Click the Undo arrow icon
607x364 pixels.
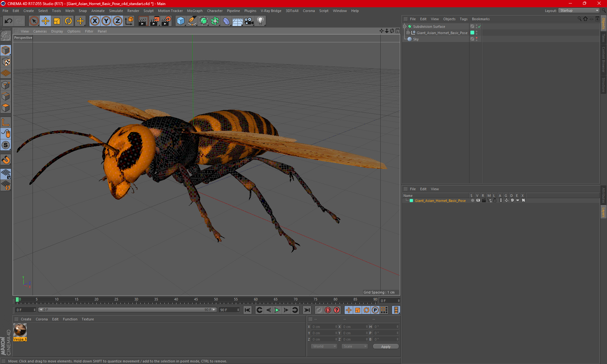[x=9, y=21]
